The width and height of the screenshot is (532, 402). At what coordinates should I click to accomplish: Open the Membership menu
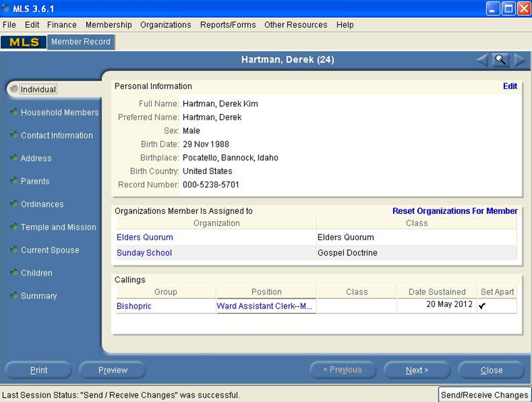point(108,25)
